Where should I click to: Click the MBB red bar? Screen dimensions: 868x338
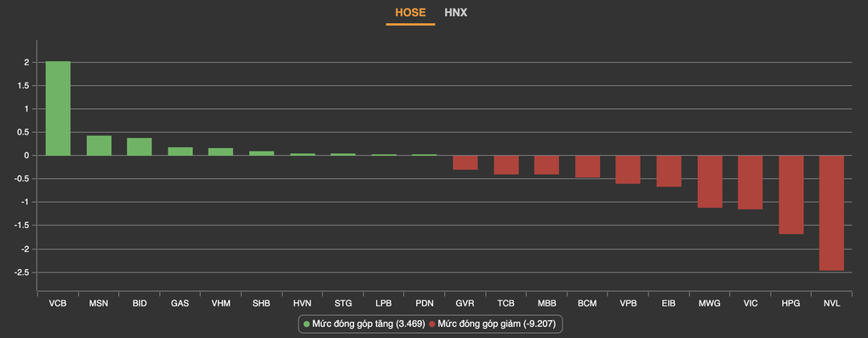pos(546,165)
